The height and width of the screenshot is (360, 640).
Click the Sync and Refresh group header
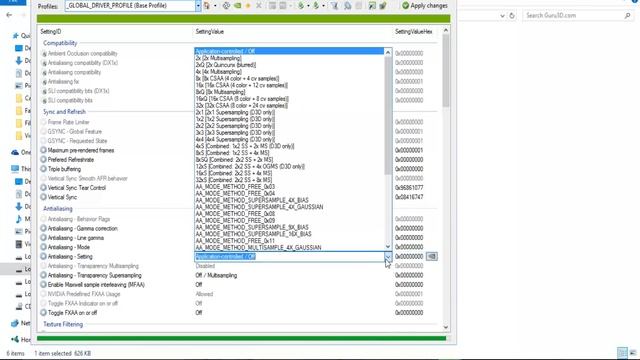click(64, 111)
